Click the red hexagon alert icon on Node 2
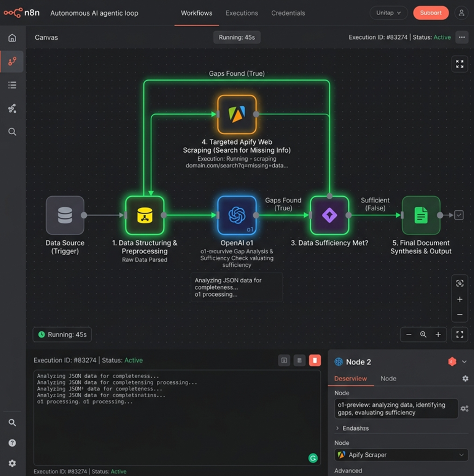Screen dimensions: 474x476 [x=452, y=362]
